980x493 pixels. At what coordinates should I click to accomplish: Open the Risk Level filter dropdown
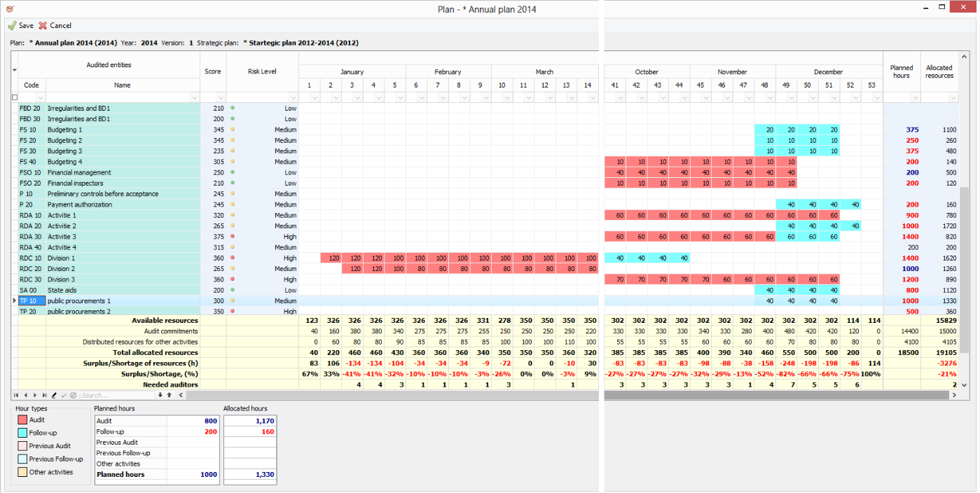(292, 98)
